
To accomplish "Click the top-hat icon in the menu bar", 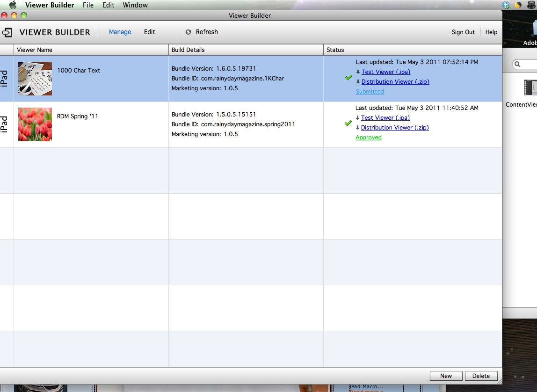I will coord(531,5).
